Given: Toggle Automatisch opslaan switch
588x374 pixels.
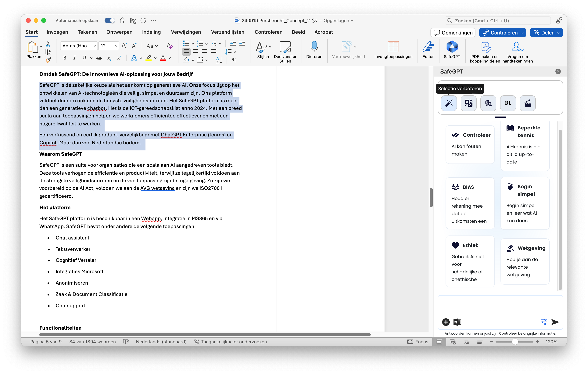Looking at the screenshot, I should (110, 20).
